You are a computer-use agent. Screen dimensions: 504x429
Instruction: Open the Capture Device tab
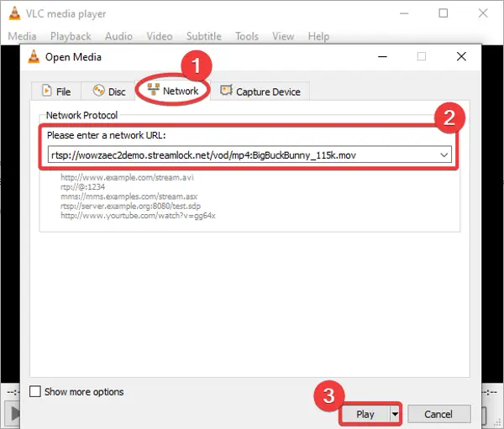click(x=260, y=92)
